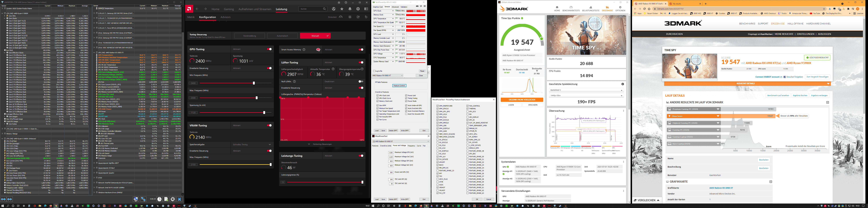
Task: Select the Automatisch tuning button
Action: tap(282, 36)
